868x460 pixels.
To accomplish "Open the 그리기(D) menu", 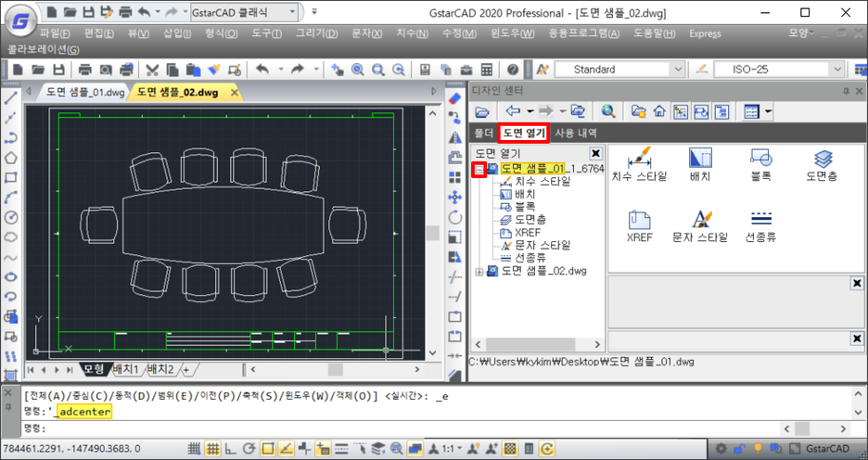I will click(x=316, y=33).
